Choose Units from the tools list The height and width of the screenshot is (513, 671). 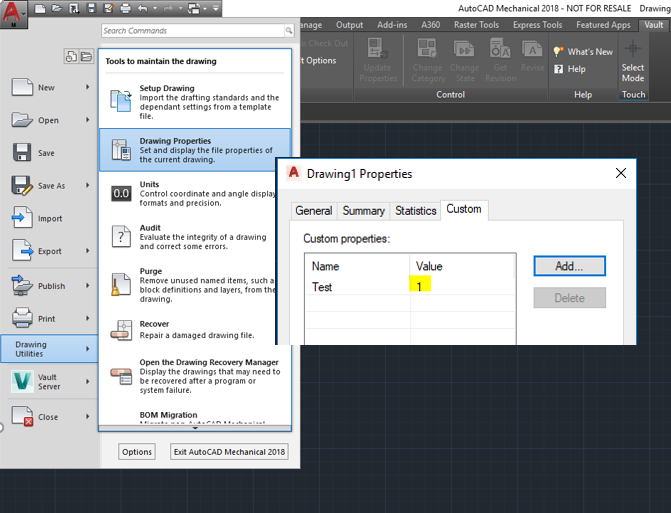pyautogui.click(x=188, y=193)
